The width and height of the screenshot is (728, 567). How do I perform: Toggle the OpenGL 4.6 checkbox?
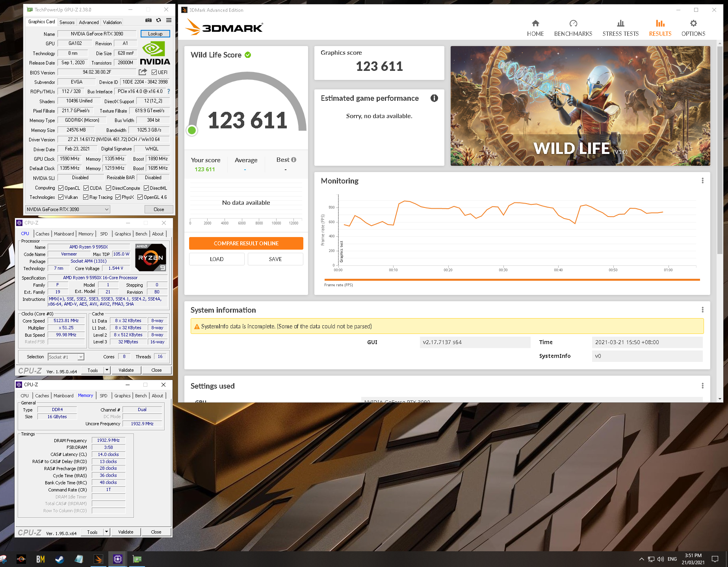(x=140, y=197)
